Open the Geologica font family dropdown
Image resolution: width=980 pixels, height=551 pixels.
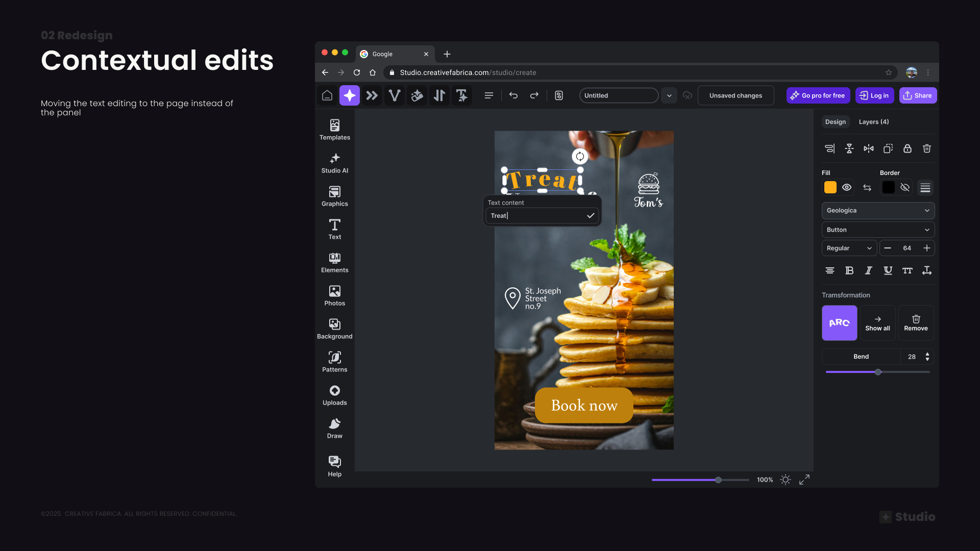(x=877, y=210)
